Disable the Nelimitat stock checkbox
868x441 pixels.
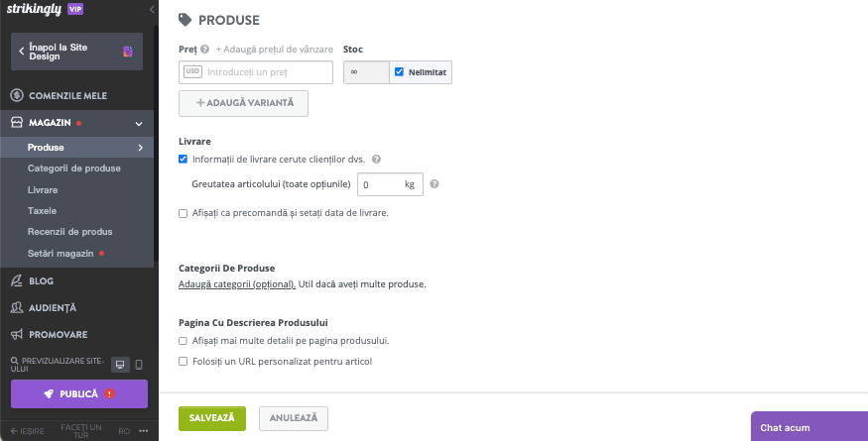click(399, 72)
